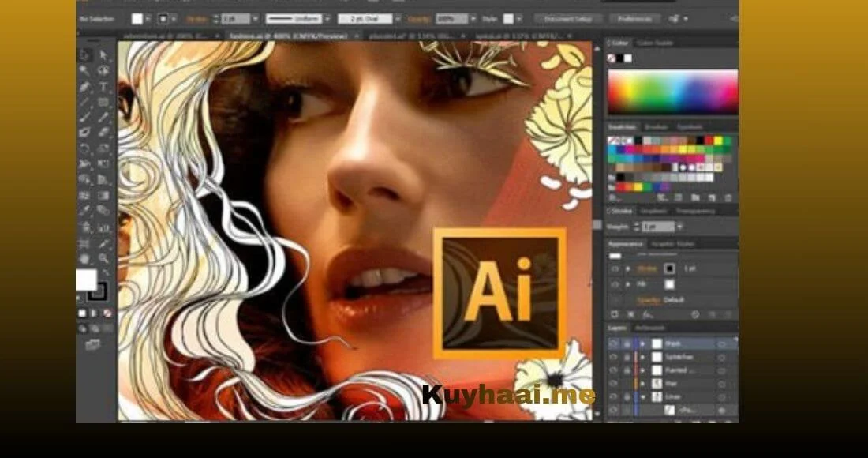Pick the Width tool

[84, 164]
